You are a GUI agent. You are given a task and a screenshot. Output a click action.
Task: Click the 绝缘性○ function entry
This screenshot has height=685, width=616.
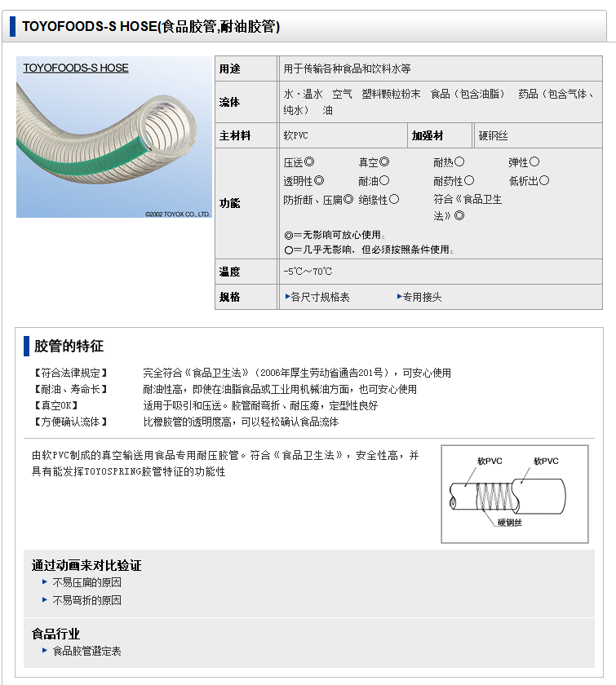tap(379, 200)
